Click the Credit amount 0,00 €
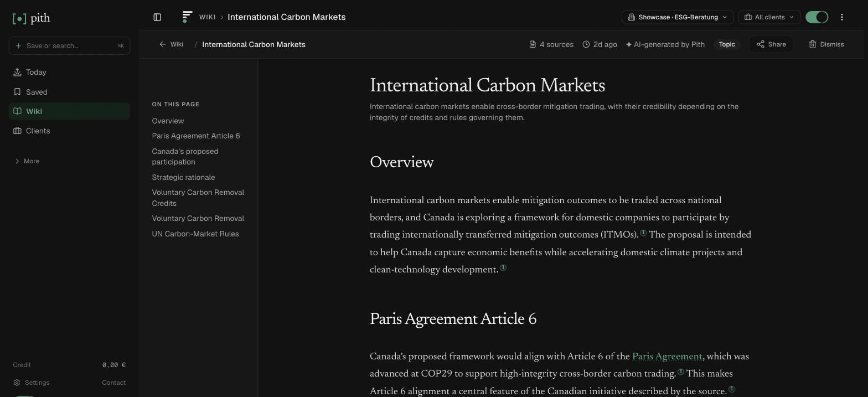868x397 pixels. tap(114, 365)
